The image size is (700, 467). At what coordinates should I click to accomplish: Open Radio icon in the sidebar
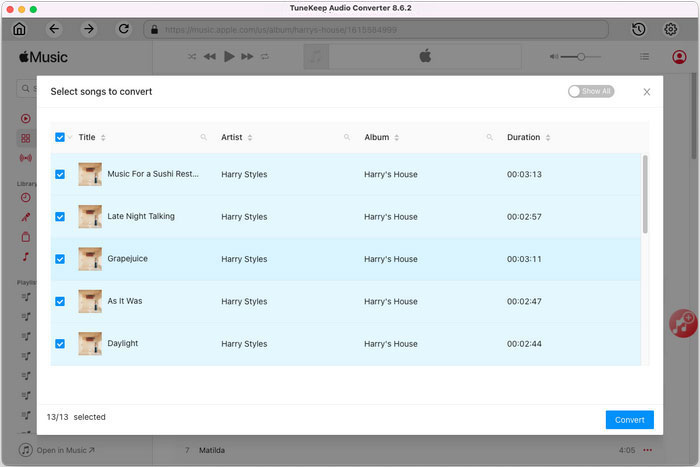pyautogui.click(x=26, y=158)
